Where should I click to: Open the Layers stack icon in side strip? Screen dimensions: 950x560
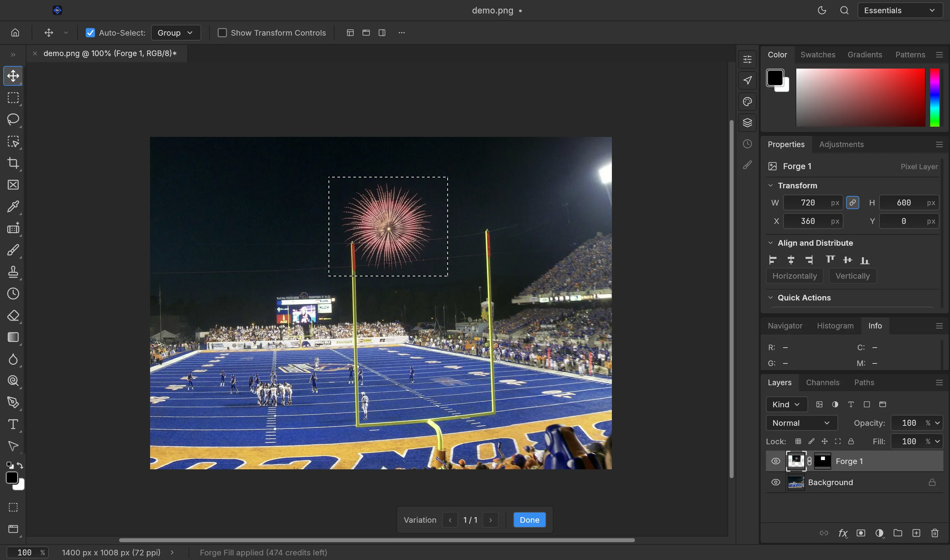[x=747, y=123]
